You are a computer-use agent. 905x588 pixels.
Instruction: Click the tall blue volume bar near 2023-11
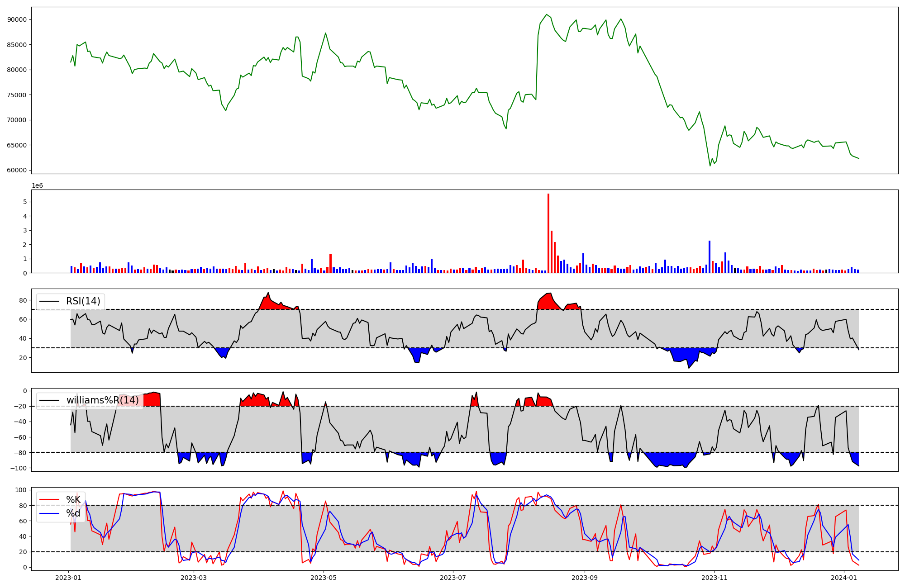coord(710,256)
